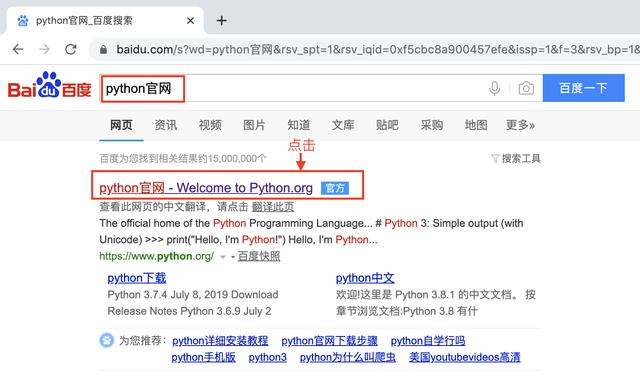Open the 百度快照 cached link
Viewport: 640px width, 378px height.
click(x=259, y=256)
